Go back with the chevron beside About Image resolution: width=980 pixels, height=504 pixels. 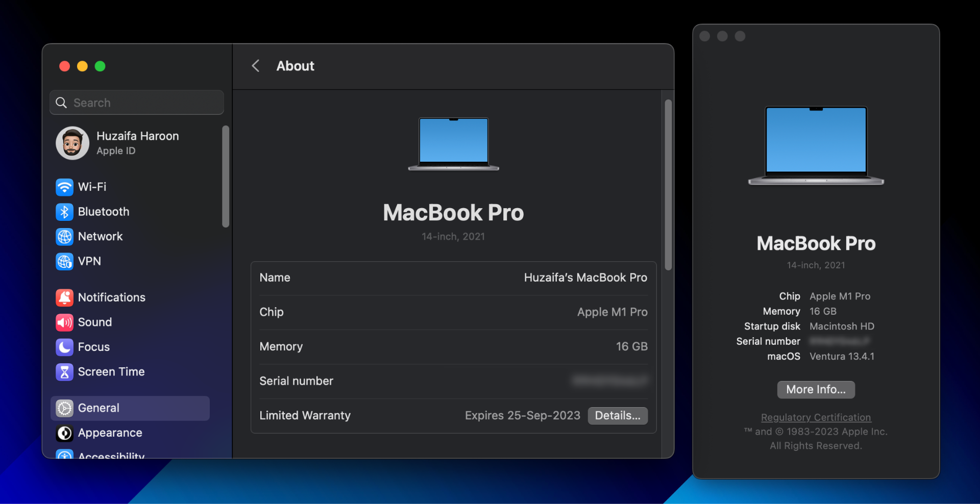[x=256, y=66]
